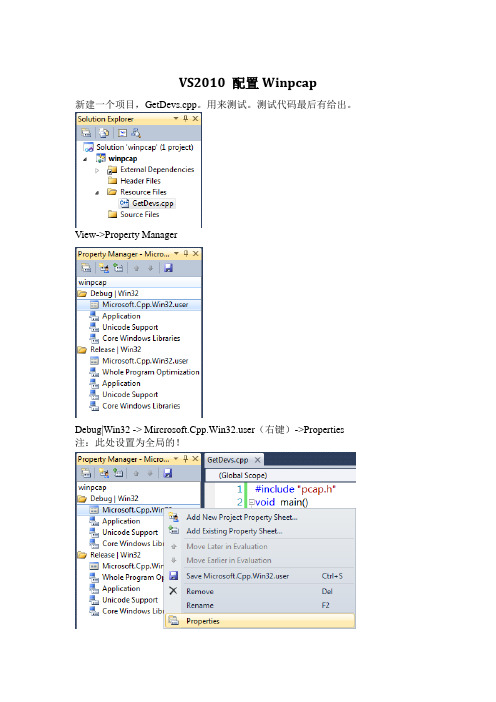This screenshot has height=702, width=496.
Task: Click Move Earlier in Evaluation menu entry
Action: (260, 560)
